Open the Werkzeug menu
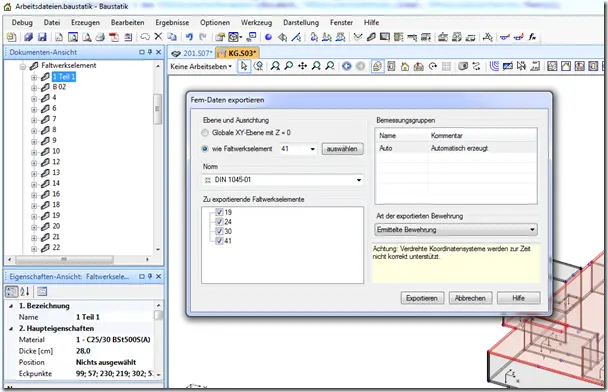 256,22
